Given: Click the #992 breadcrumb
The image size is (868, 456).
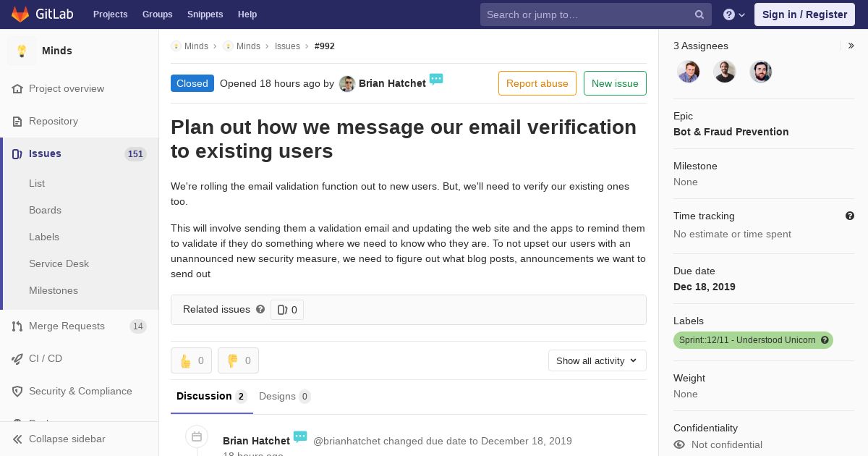Looking at the screenshot, I should click(x=325, y=46).
